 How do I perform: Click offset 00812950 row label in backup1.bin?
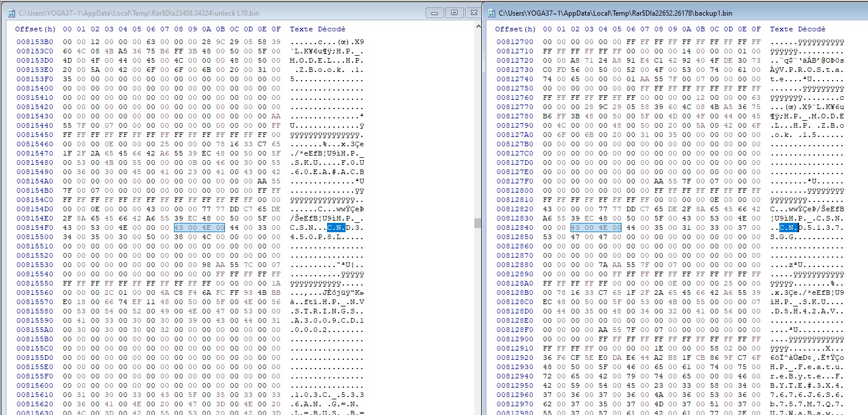coord(515,385)
